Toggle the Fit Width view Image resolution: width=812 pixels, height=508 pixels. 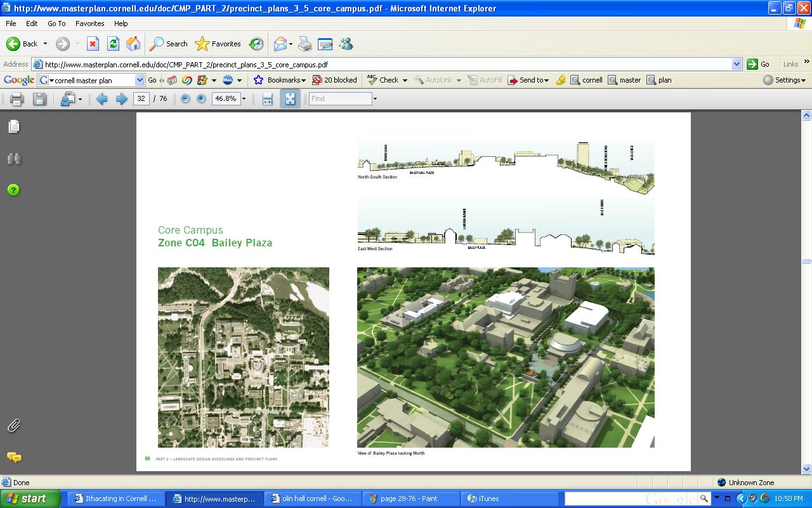pos(267,99)
